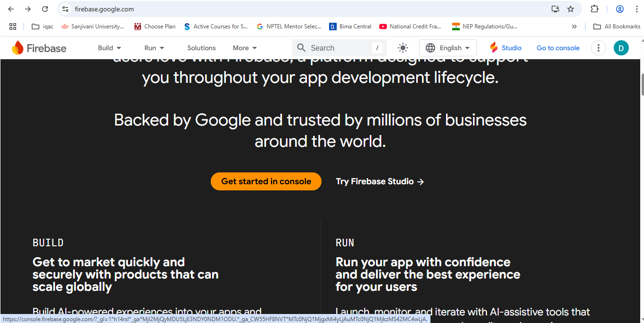Click the Search field on Firebase

pyautogui.click(x=340, y=48)
